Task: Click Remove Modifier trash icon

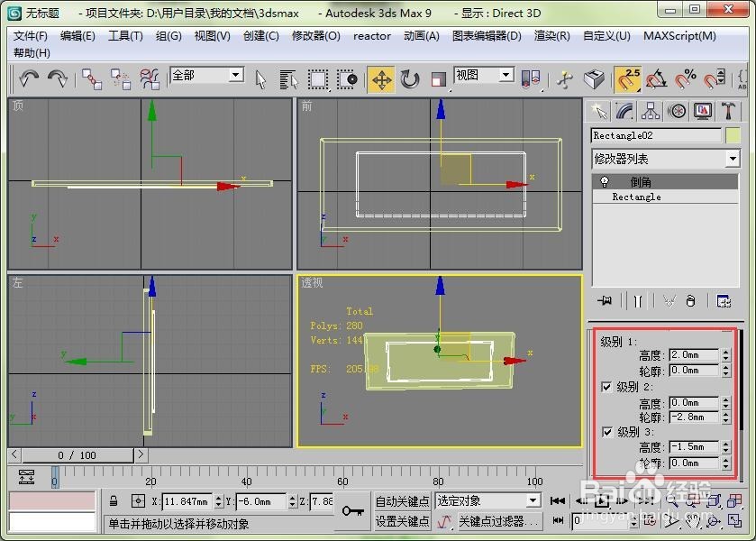Action: point(691,301)
